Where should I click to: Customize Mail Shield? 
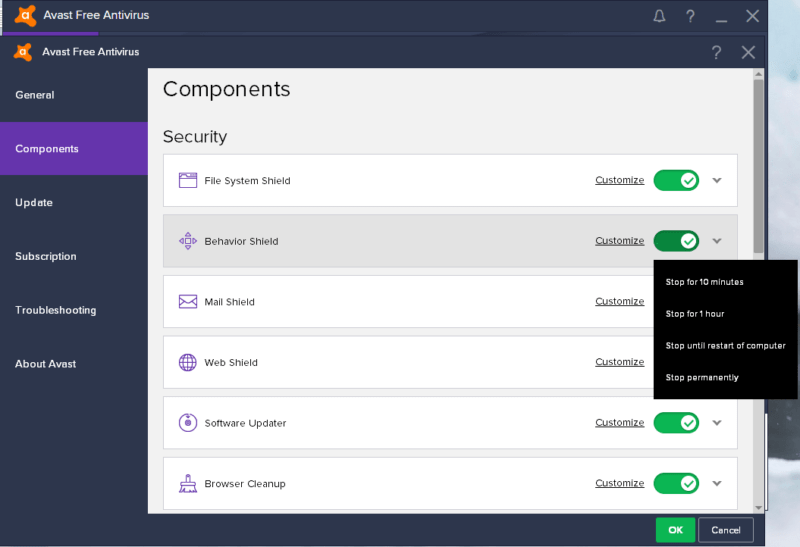tap(619, 302)
